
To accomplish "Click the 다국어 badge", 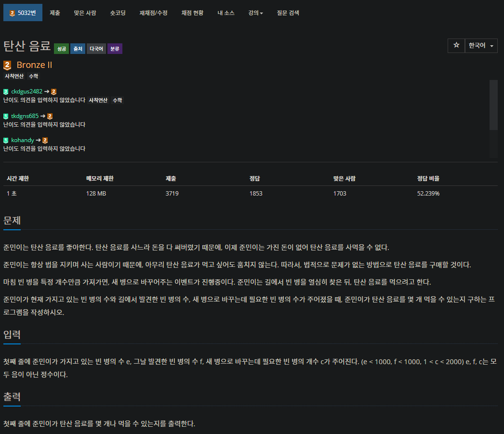I will (x=96, y=49).
